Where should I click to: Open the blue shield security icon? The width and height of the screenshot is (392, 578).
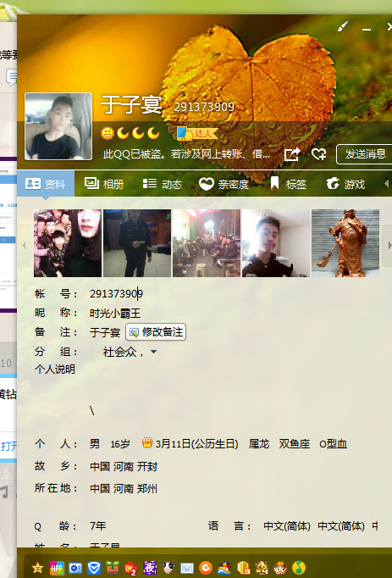[x=94, y=568]
